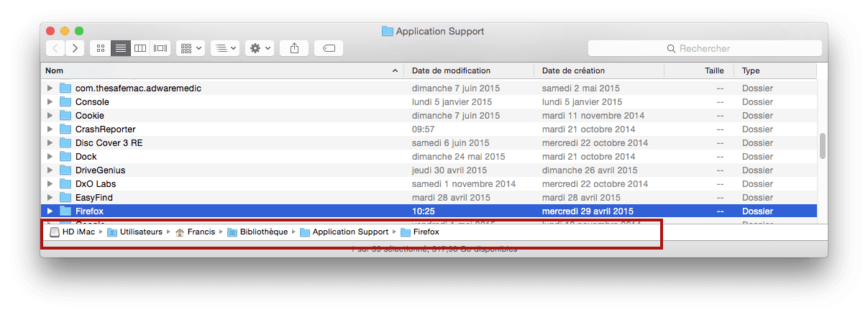Viewport: 868px width, 315px height.
Task: Click 'dimanche 26 avril 2015' creation date
Action: pyautogui.click(x=590, y=170)
